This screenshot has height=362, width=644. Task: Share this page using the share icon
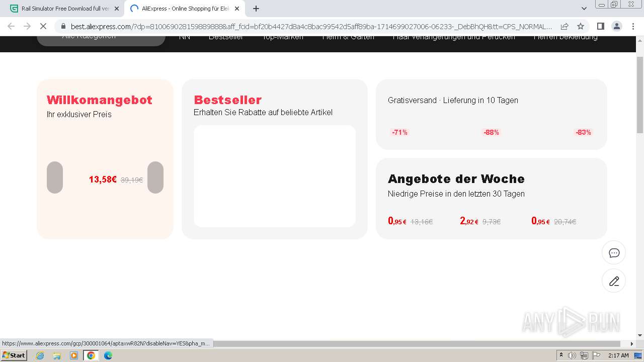pyautogui.click(x=565, y=26)
